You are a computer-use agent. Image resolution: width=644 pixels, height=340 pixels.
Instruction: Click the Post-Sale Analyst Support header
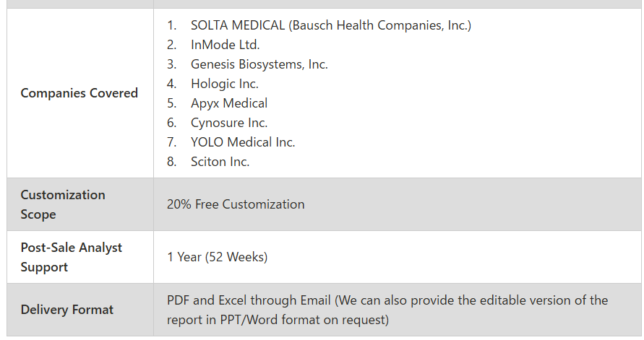(72, 257)
